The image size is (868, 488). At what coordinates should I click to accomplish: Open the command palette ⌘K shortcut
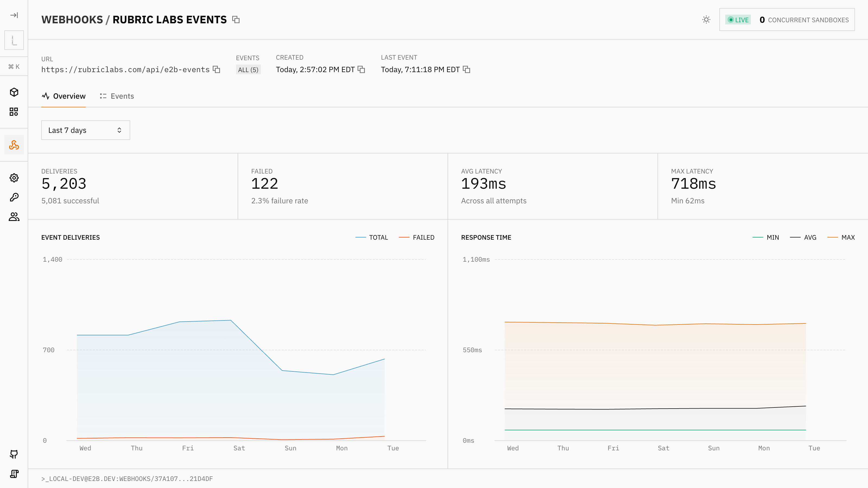tap(14, 67)
